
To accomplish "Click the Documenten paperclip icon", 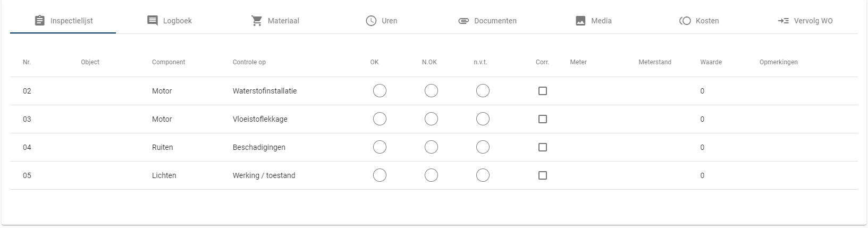I will click(x=464, y=21).
